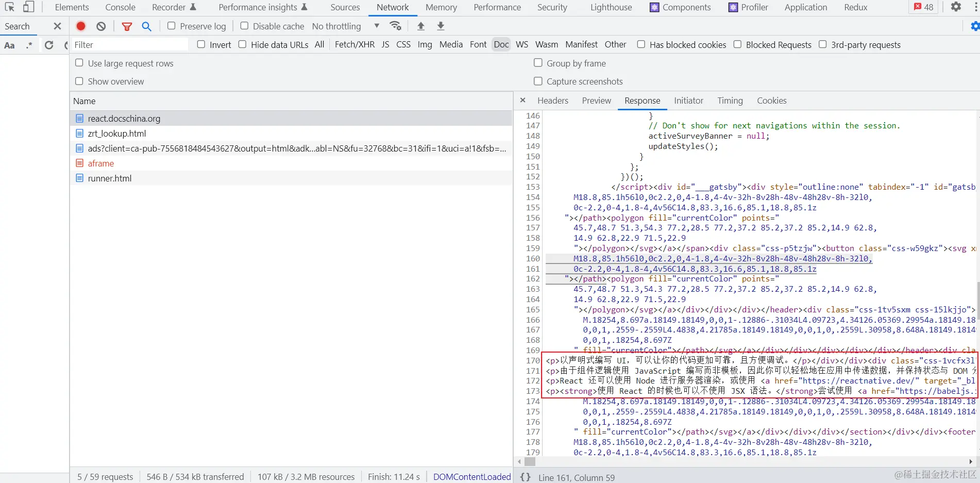Enable Disable cache checkbox
Screen dimensions: 980x483
point(244,26)
